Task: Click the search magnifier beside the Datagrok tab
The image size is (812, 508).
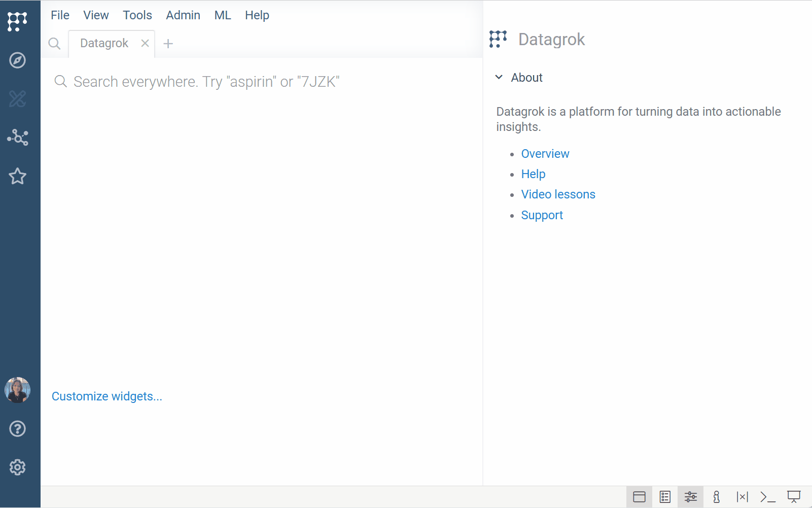Action: 54,44
